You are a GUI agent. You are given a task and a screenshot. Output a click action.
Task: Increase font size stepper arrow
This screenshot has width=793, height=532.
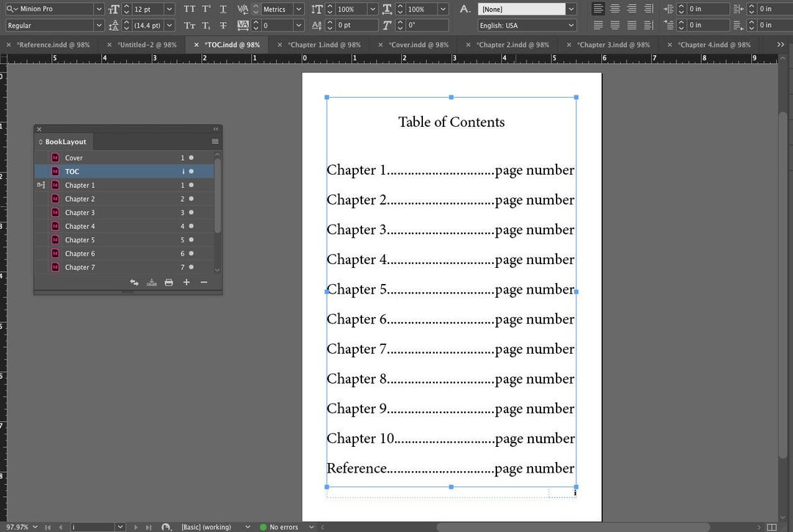pos(126,6)
